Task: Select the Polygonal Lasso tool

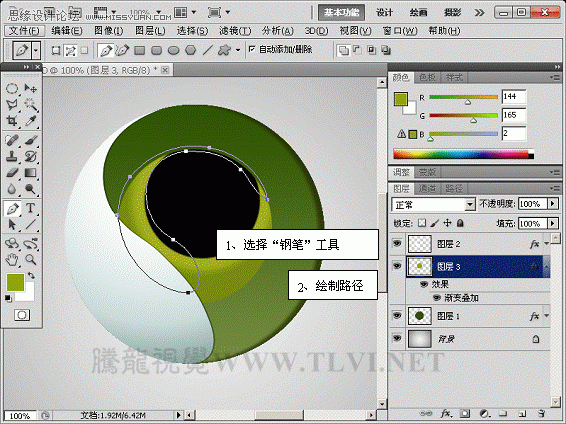Action: [x=12, y=105]
